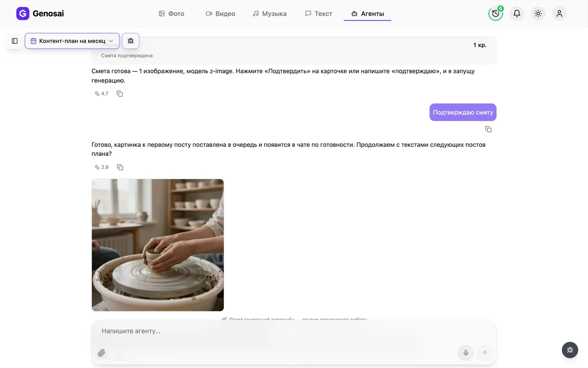The height and width of the screenshot is (368, 588).
Task: Open the notifications bell
Action: [x=517, y=14]
